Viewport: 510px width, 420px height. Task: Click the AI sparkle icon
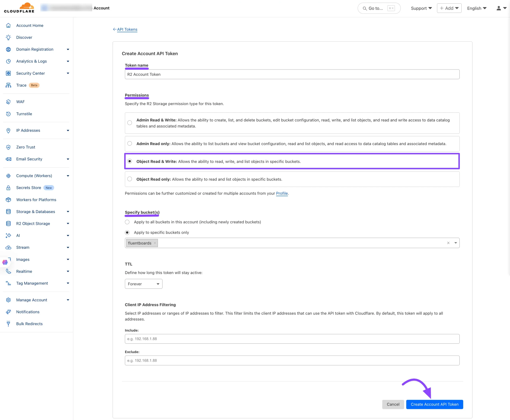[9, 235]
